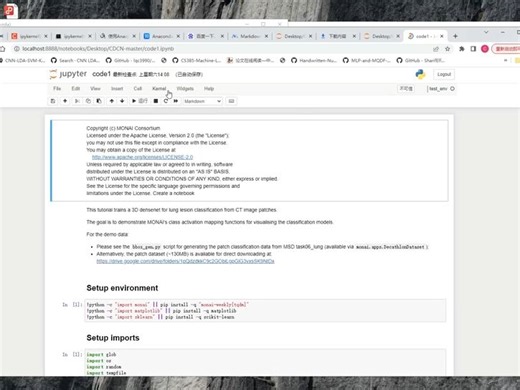This screenshot has height=390, width=520.
Task: Switch to the first ipykernel browser tab
Action: point(29,36)
